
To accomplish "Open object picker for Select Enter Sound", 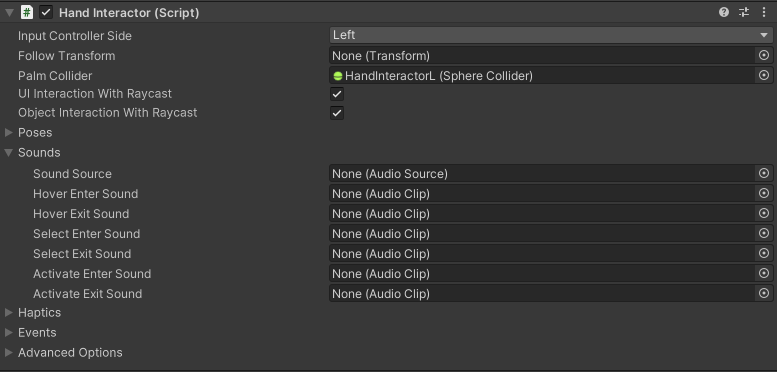I will [764, 233].
